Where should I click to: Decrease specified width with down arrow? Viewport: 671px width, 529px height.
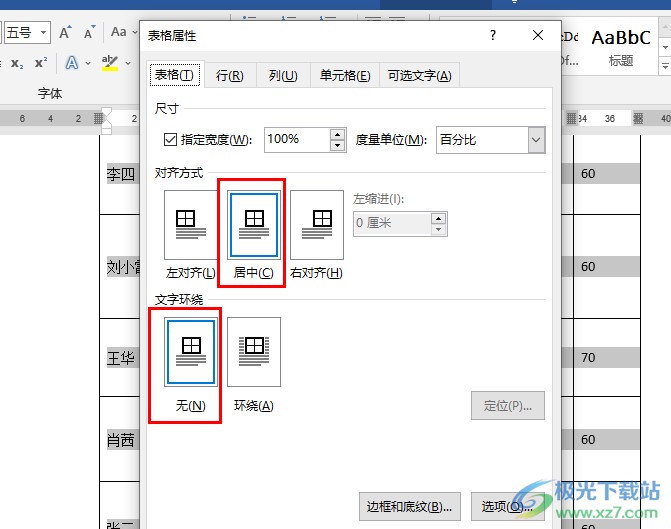tap(338, 146)
